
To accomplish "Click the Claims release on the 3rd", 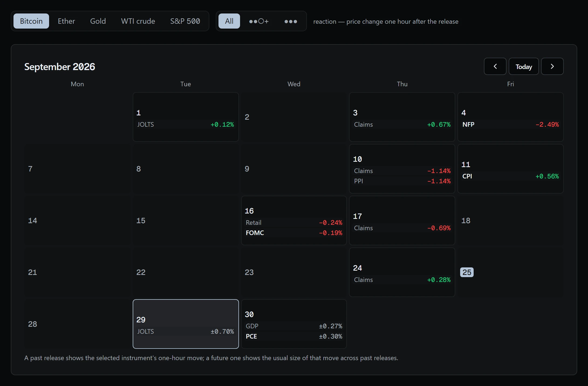I will (x=402, y=125).
